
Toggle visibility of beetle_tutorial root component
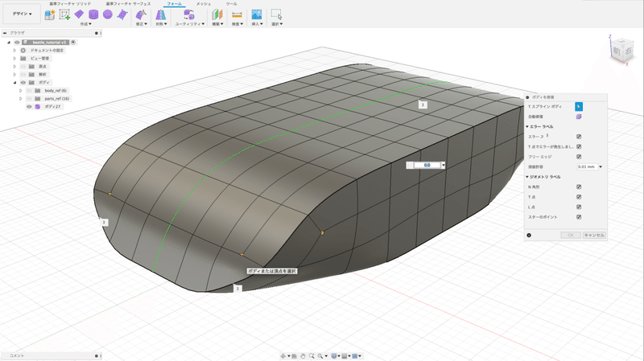[17, 43]
